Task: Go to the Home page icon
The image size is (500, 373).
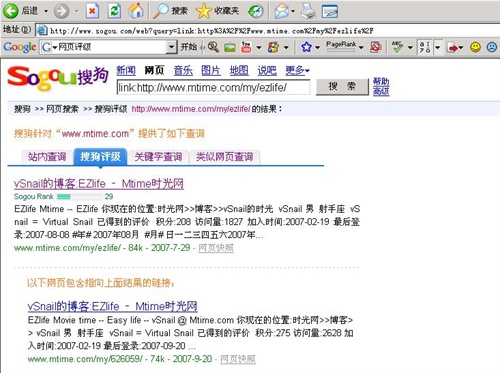Action: pos(136,11)
